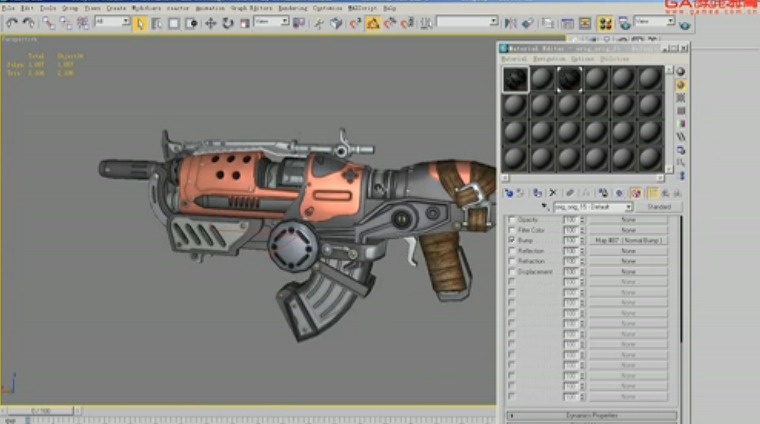Toggle Show Map in Viewport icon
760x424 pixels.
[636, 193]
